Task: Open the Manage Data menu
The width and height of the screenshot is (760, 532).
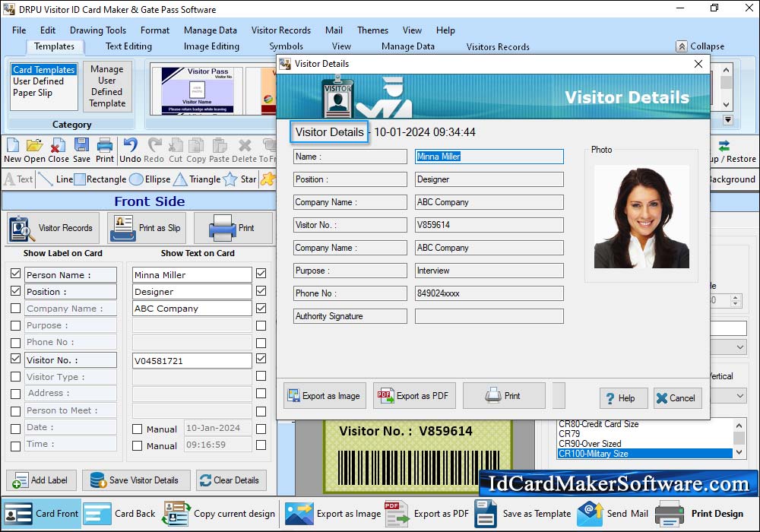Action: pyautogui.click(x=211, y=30)
